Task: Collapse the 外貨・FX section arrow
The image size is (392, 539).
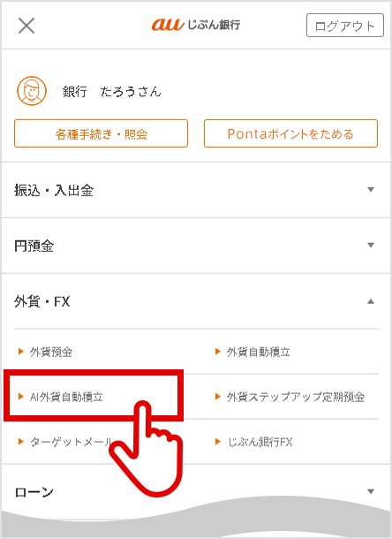Action: pos(370,301)
